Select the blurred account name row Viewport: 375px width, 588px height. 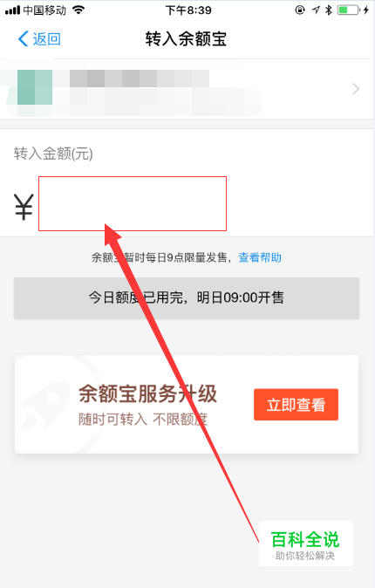tap(187, 89)
